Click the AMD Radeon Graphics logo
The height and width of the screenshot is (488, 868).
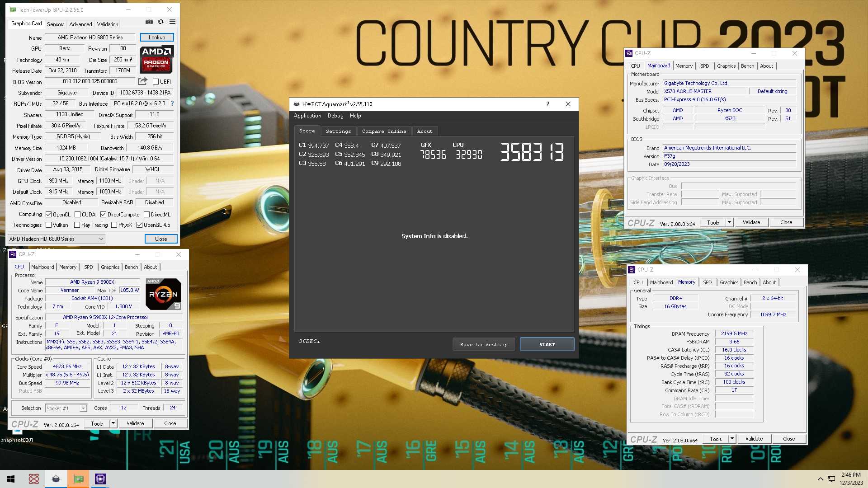[156, 59]
